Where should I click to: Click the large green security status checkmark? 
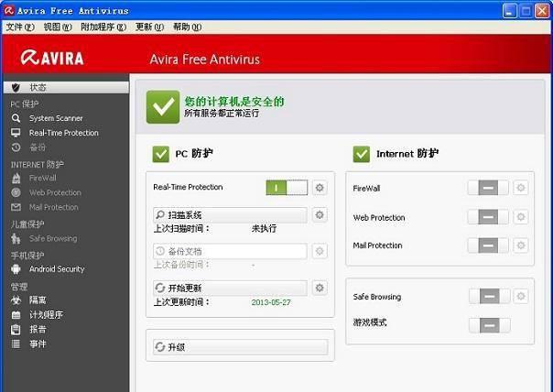(x=163, y=107)
